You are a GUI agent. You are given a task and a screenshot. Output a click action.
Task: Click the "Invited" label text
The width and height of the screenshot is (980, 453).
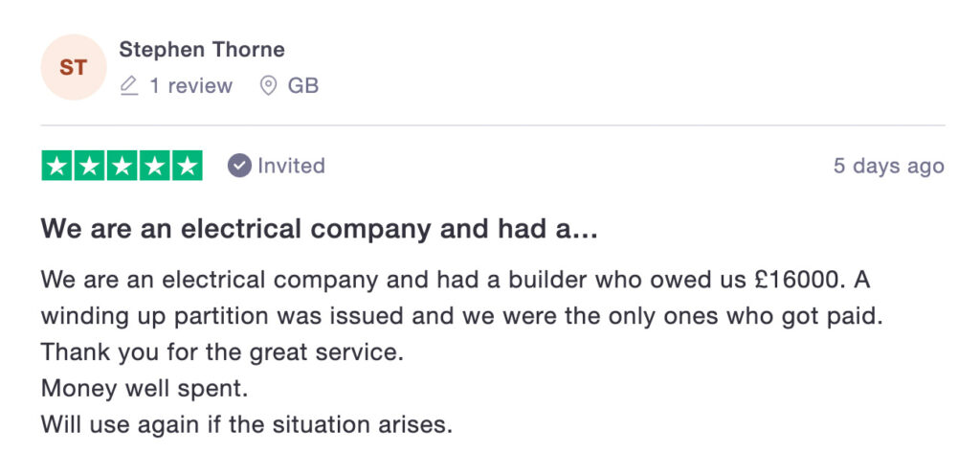(x=291, y=166)
